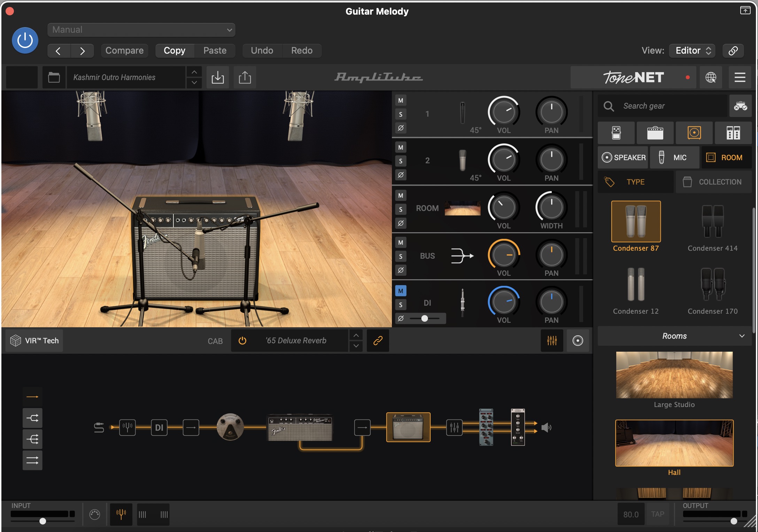Screen dimensions: 758x532
Task: Switch to the SPEAKER tab
Action: coord(623,157)
